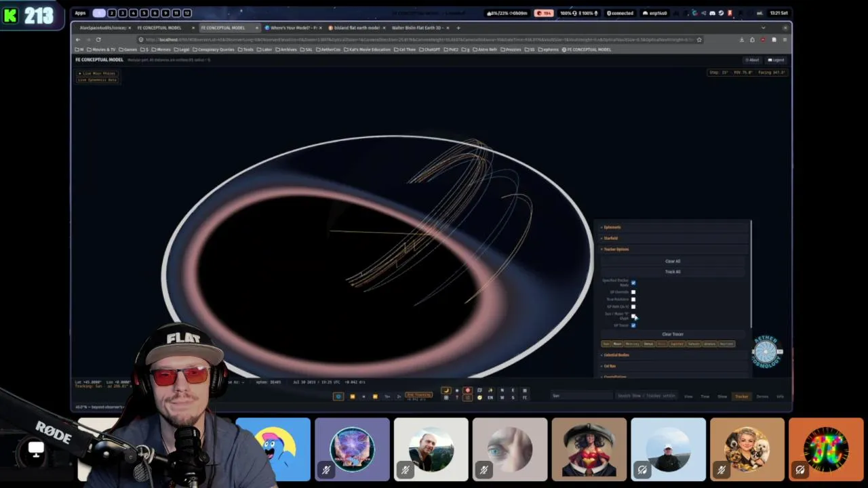Click the Aether Cosmology logo

(766, 352)
